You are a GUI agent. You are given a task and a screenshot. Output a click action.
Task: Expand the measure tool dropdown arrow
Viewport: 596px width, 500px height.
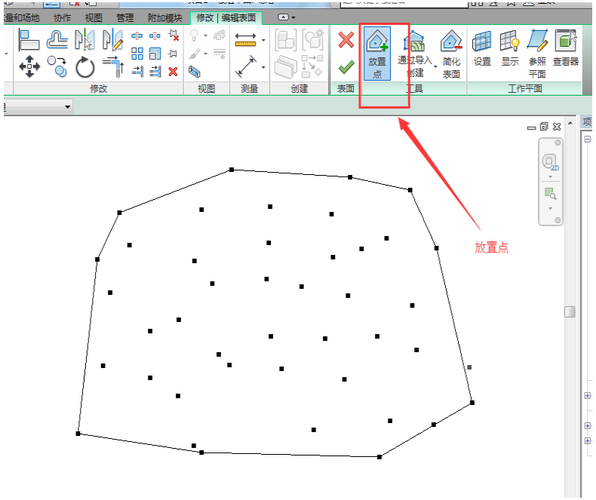click(263, 40)
